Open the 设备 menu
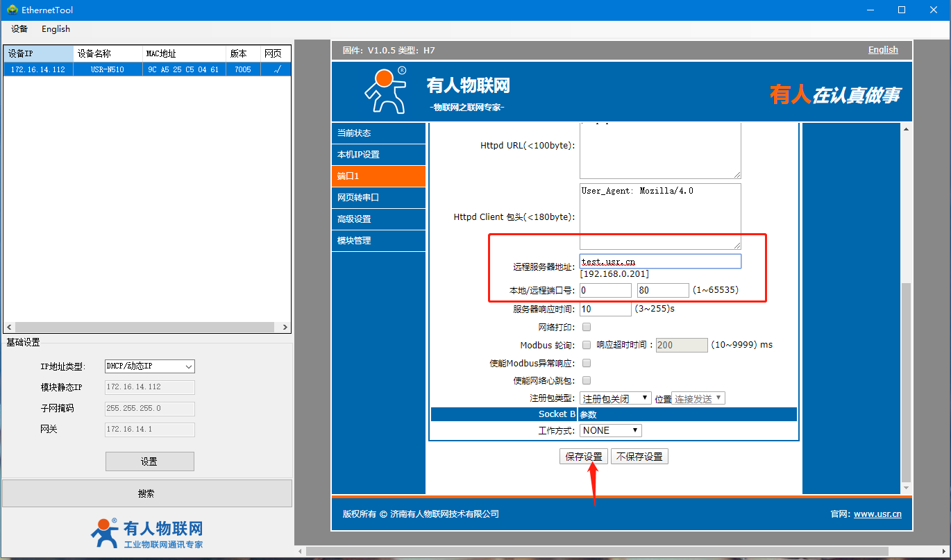 click(x=19, y=29)
